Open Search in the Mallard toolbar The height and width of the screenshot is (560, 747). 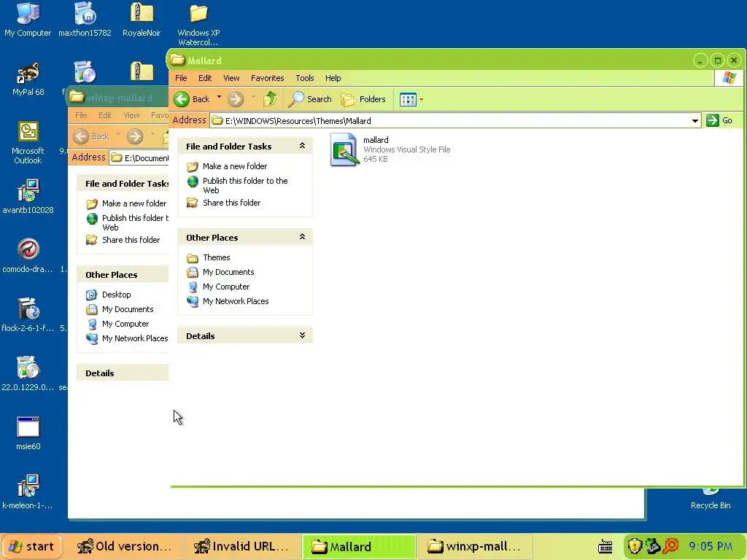(x=310, y=99)
